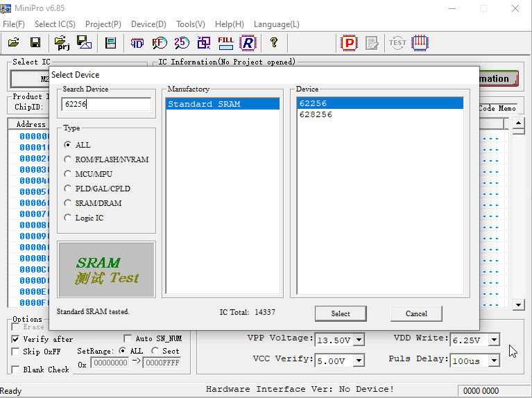532x398 pixels.
Task: Click the Save project toolbar icon
Action: [84, 43]
